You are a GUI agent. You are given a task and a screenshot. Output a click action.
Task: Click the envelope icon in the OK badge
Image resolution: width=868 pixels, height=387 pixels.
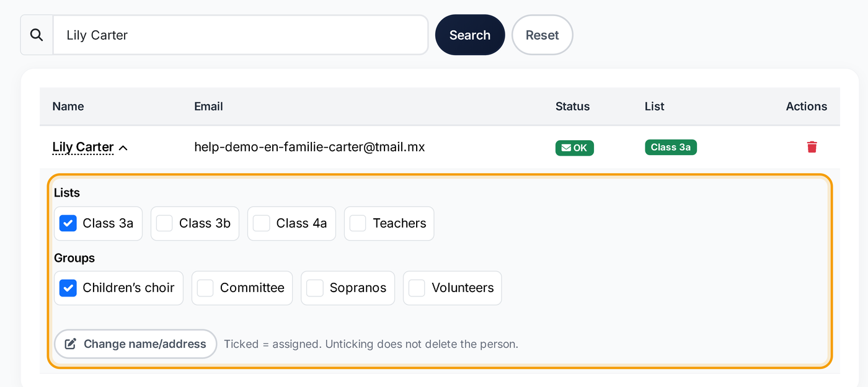point(566,148)
